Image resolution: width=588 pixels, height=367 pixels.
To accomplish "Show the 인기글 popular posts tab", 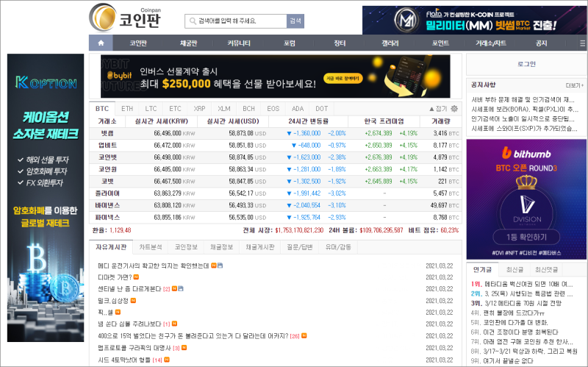I will tap(482, 269).
